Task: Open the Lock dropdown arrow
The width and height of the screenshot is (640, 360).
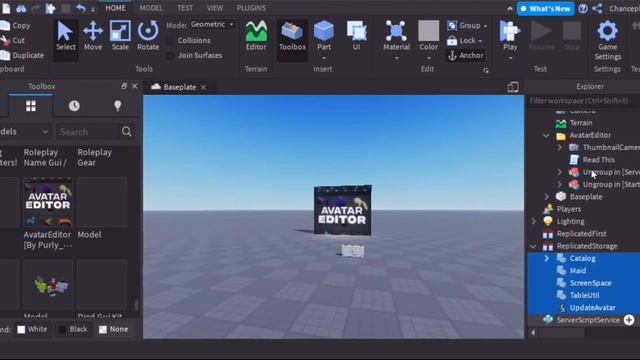Action: [480, 41]
